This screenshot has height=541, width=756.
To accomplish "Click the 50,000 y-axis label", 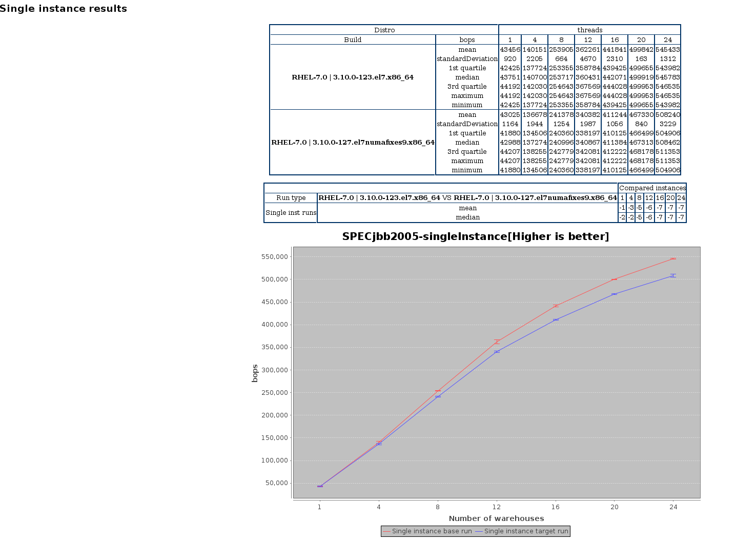I will tap(277, 483).
